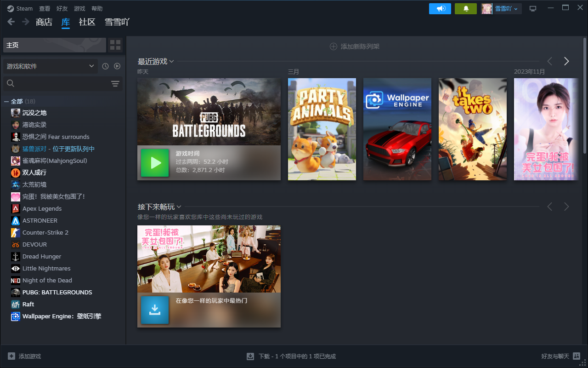Expand the 游戏和软件 filter dropdown
Image resolution: width=588 pixels, height=368 pixels.
[51, 66]
